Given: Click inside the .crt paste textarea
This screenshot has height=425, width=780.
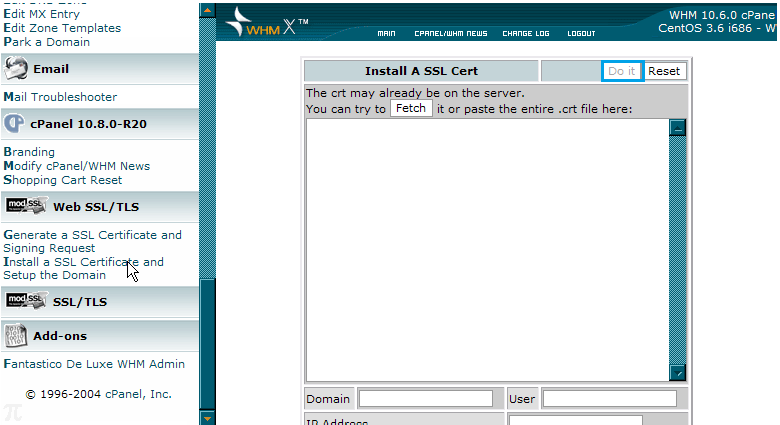Looking at the screenshot, I should point(488,250).
